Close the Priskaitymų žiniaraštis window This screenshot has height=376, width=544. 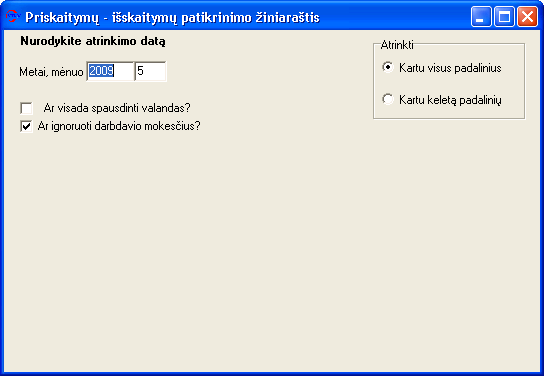(x=527, y=16)
